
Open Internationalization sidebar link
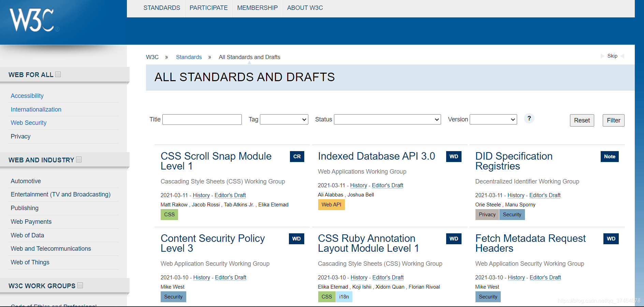[36, 109]
